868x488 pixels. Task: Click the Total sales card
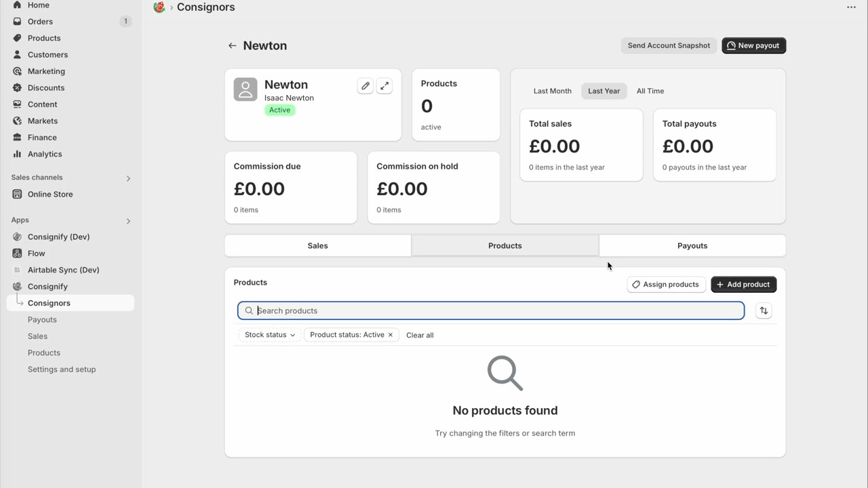point(581,145)
